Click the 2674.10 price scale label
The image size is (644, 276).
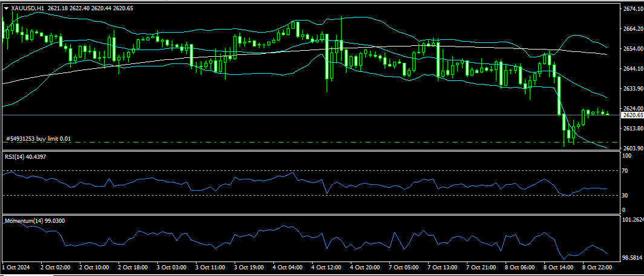(x=632, y=9)
